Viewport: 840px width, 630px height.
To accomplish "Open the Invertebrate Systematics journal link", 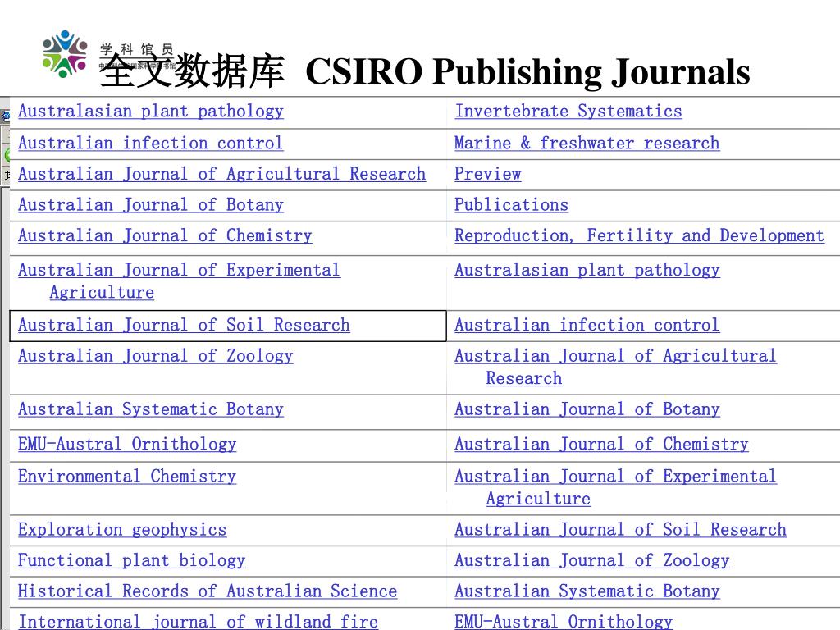I will pyautogui.click(x=568, y=112).
